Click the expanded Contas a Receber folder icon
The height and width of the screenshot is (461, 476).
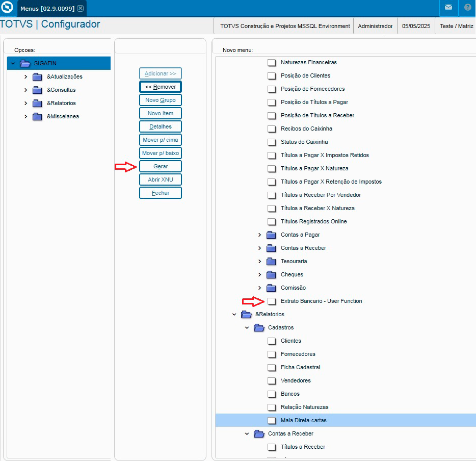[259, 433]
